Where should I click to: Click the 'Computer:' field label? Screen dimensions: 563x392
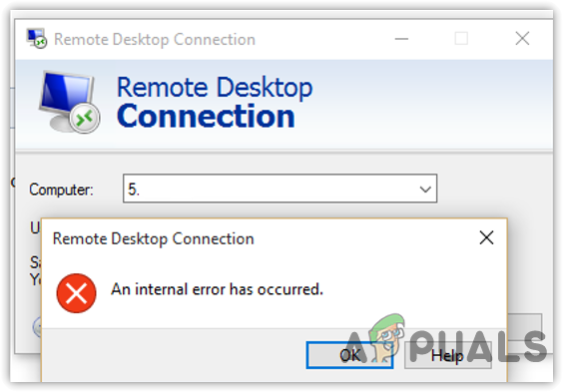(61, 190)
